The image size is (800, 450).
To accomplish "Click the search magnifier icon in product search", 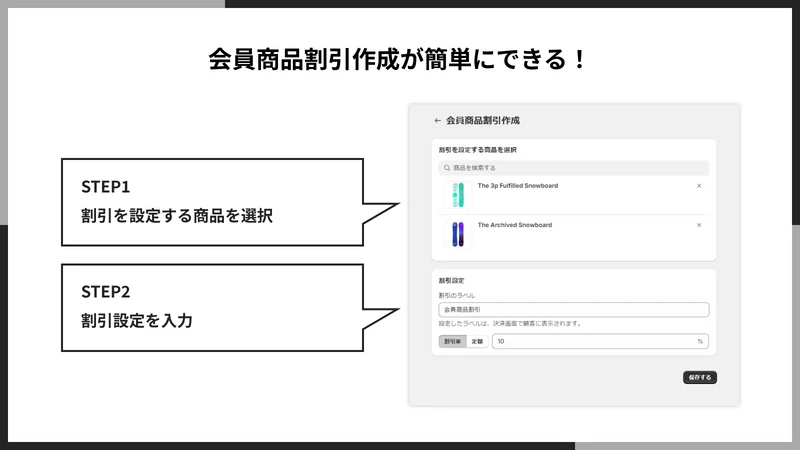I will pos(447,168).
